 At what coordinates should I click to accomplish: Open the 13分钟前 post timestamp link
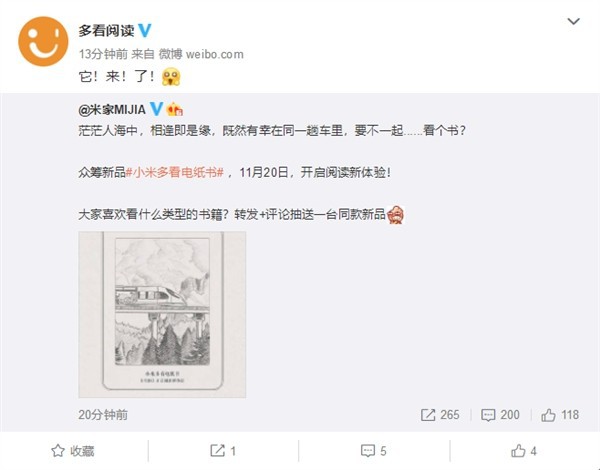103,54
